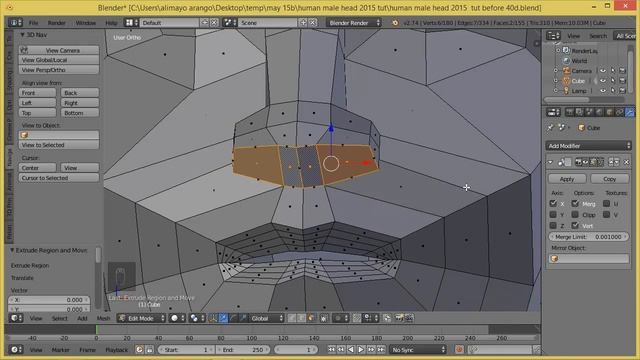This screenshot has width=640, height=360.
Task: Toggle Mirror modifier display in Edit Mode icon
Action: pos(593,162)
